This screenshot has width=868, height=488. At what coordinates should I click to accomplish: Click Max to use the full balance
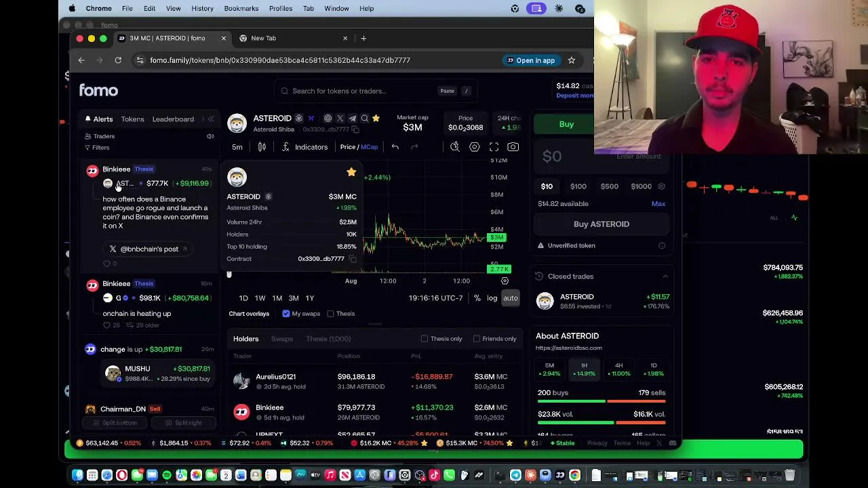pyautogui.click(x=658, y=204)
